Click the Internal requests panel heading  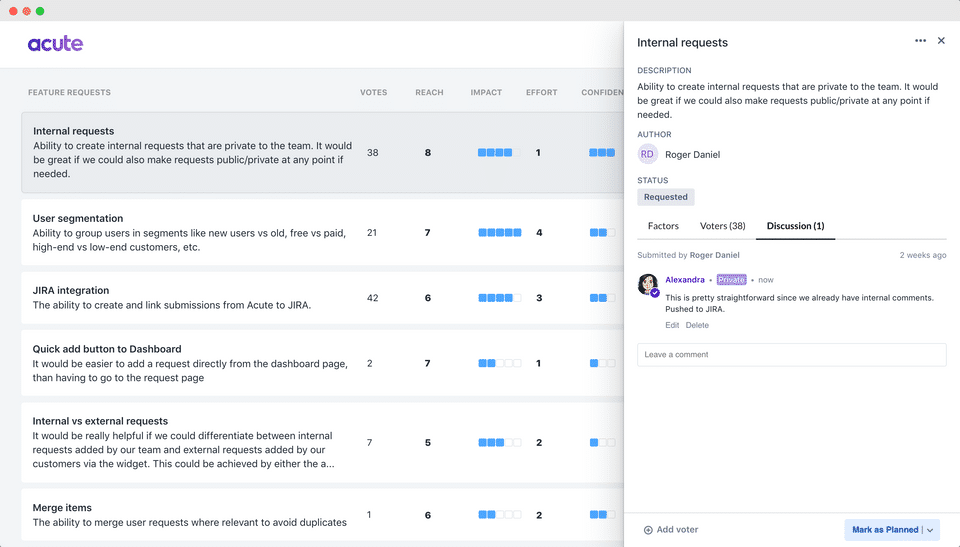coord(682,42)
